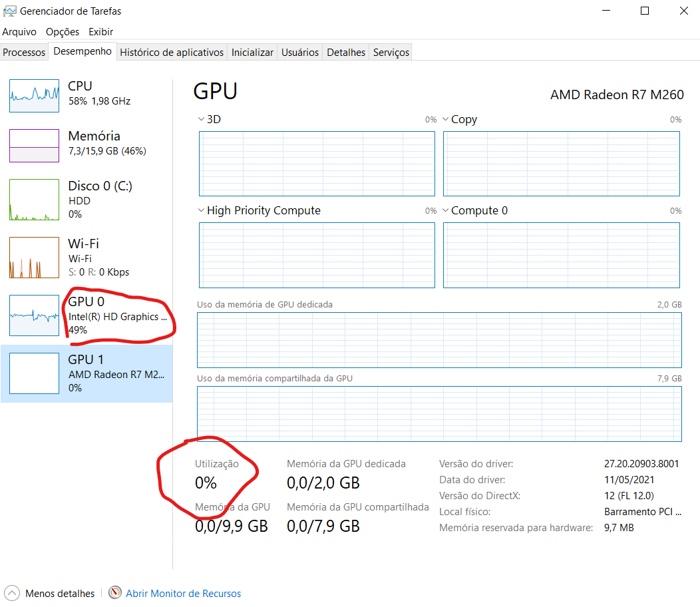Click the Compute 0 usage graph
Image resolution: width=700 pixels, height=607 pixels.
pyautogui.click(x=562, y=255)
